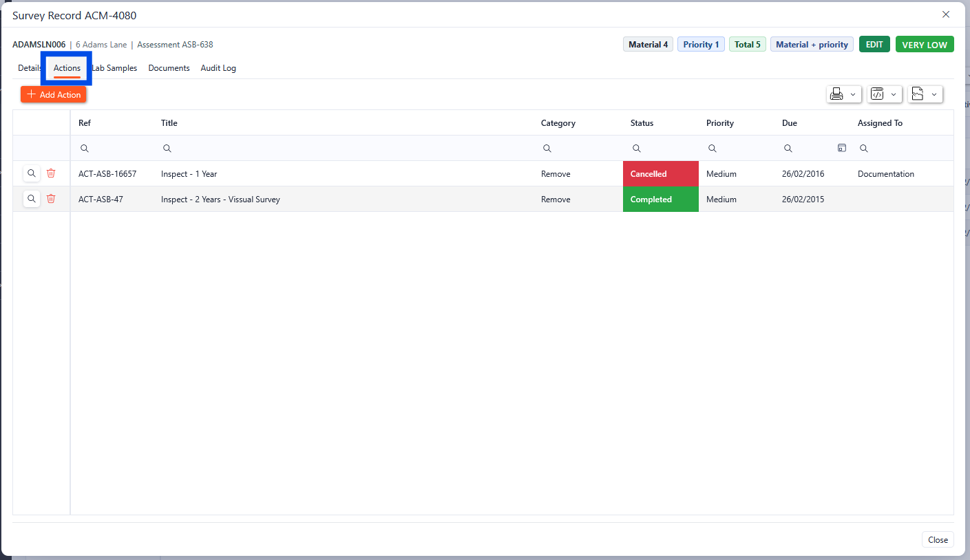Expand the torn-page document dropdown
The image size is (970, 560).
click(x=925, y=94)
